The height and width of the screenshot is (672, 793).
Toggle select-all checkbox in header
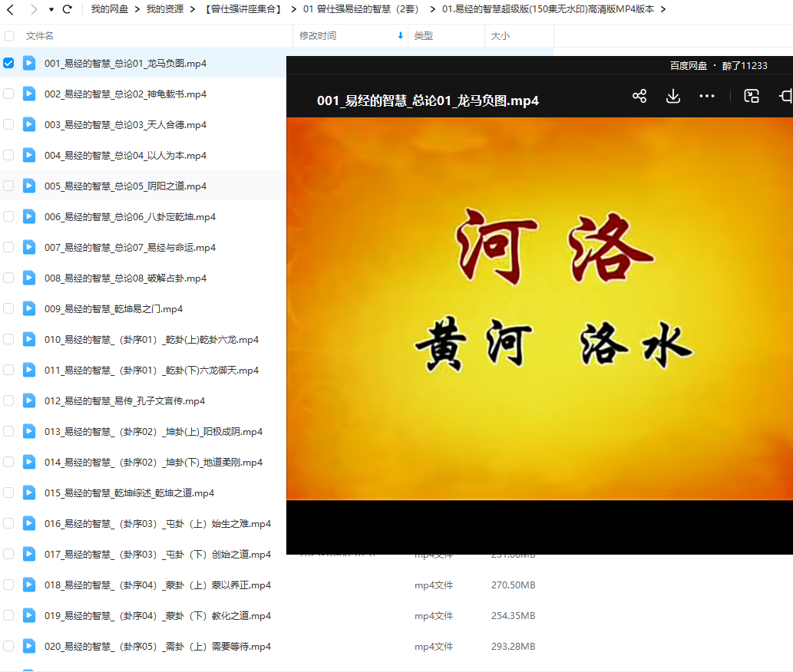(x=9, y=36)
